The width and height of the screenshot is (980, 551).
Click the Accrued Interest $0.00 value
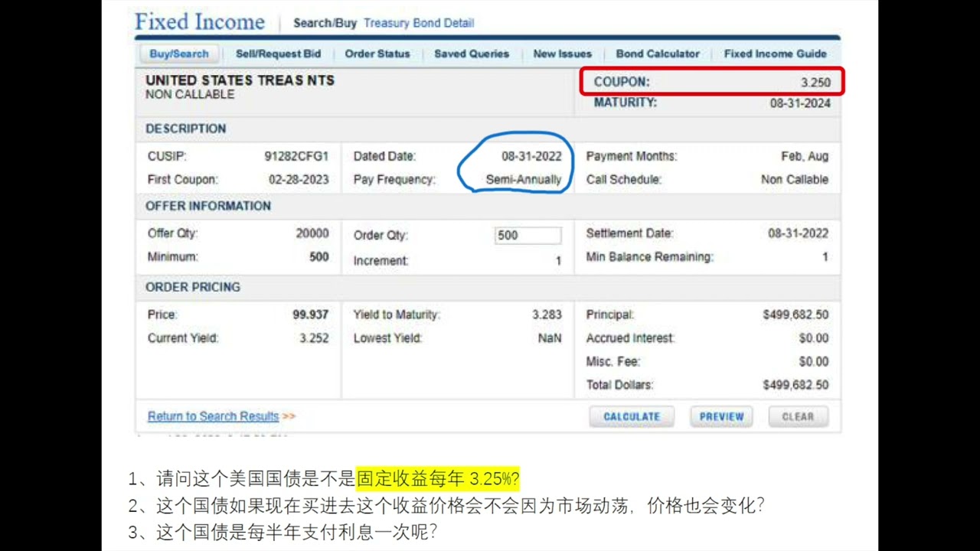[x=813, y=338]
